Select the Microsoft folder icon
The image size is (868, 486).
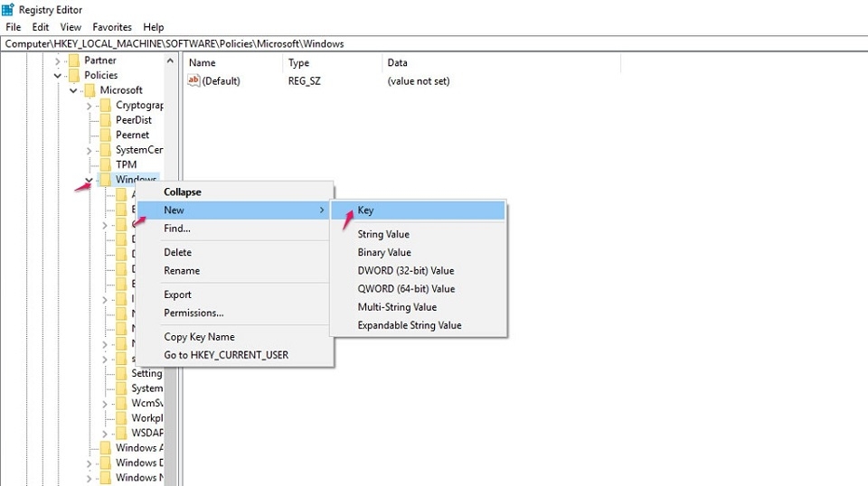(x=90, y=90)
